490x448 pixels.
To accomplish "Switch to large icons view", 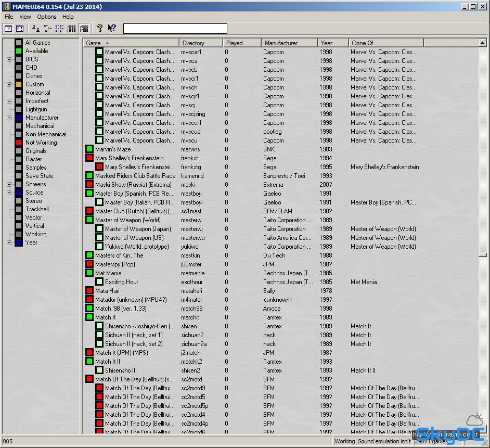I will (36, 29).
